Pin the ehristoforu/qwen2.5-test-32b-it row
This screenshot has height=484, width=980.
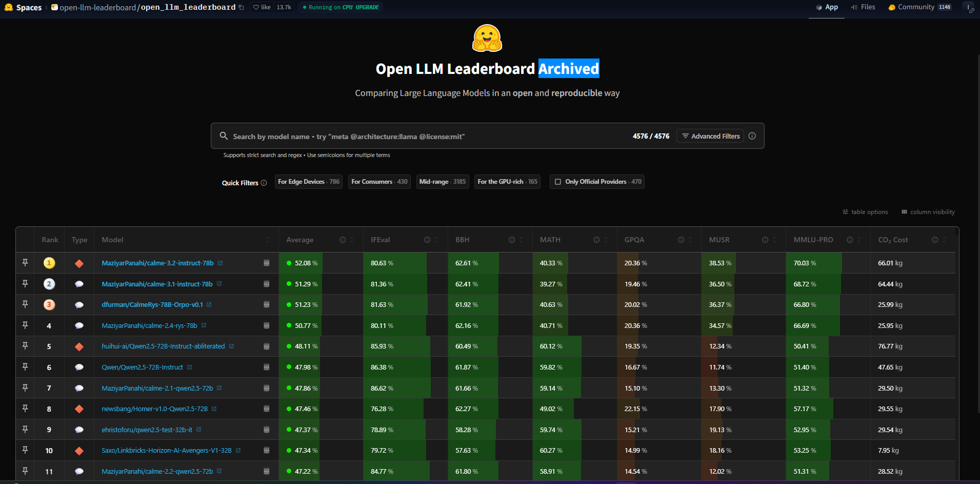pyautogui.click(x=25, y=429)
